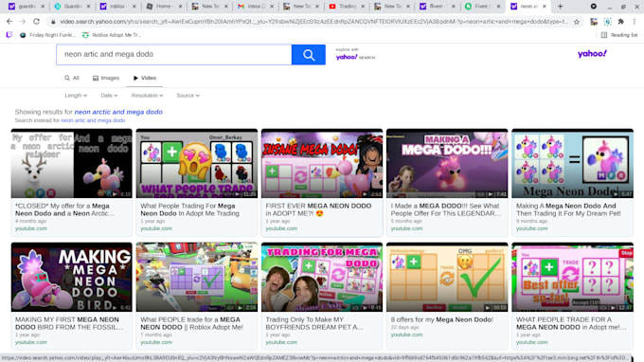Open the Roblox Adopt Me Tr... bookmark
This screenshot has height=362, width=644.
pyautogui.click(x=112, y=35)
